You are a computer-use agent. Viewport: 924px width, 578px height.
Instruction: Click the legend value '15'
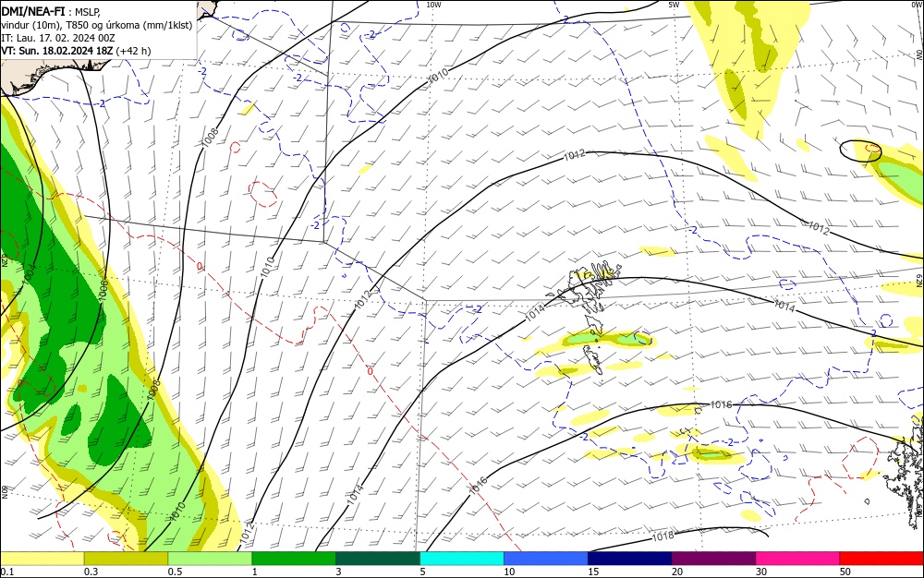click(x=593, y=572)
